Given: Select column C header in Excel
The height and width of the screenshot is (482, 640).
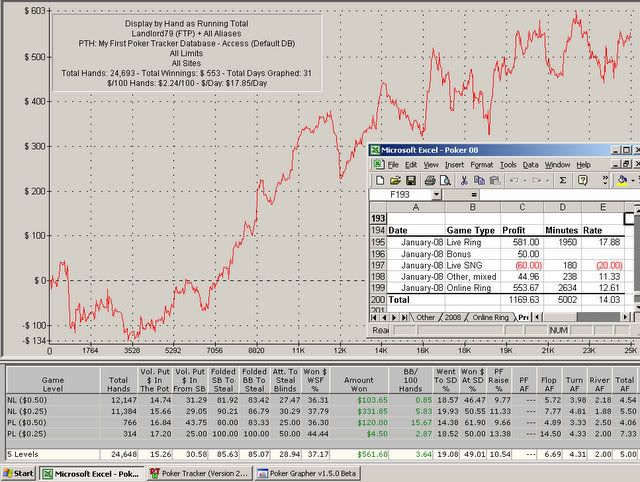Looking at the screenshot, I should click(x=522, y=207).
